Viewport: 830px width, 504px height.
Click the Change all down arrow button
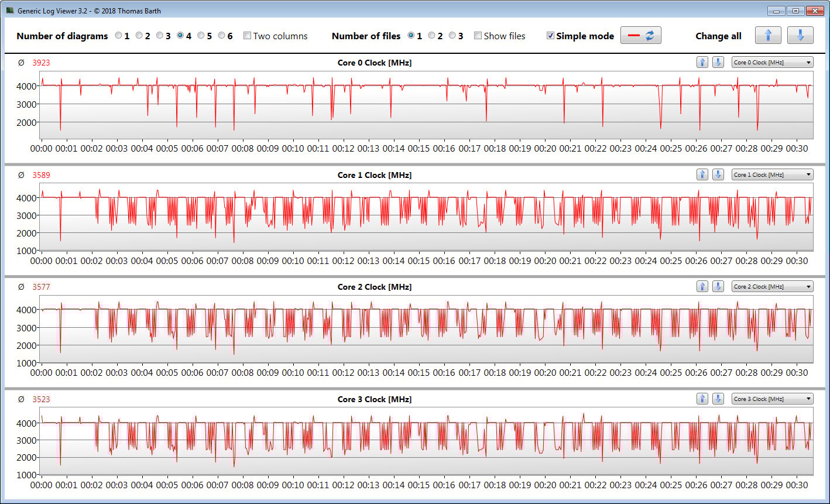tap(800, 35)
